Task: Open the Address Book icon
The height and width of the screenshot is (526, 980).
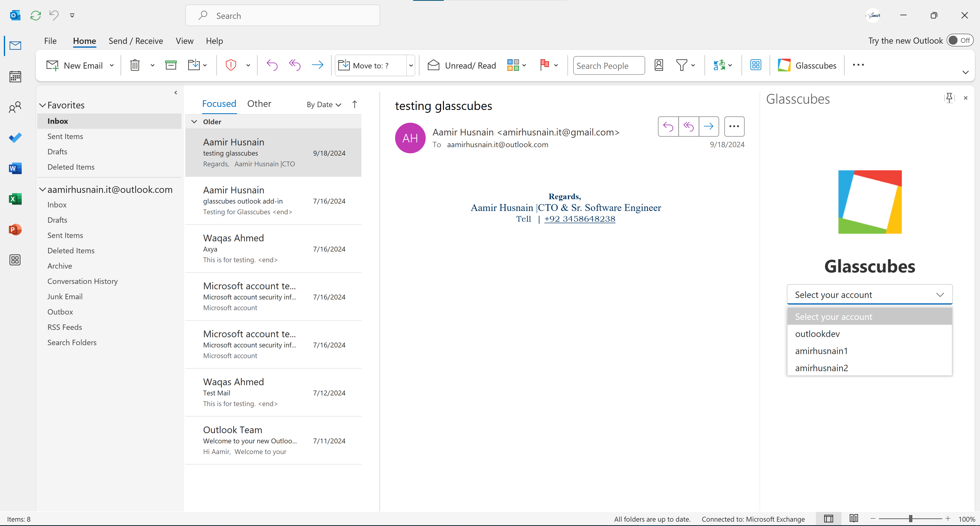Action: (x=659, y=65)
